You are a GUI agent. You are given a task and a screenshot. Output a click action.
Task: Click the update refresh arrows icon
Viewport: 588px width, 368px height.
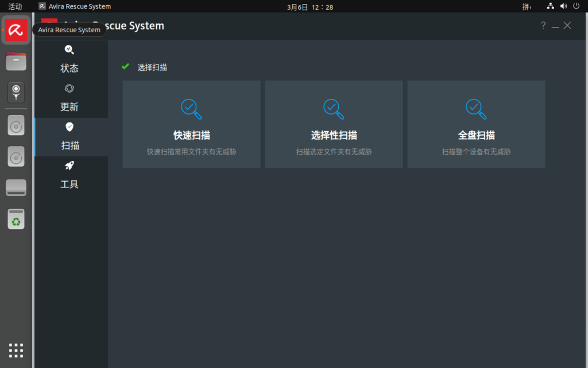(x=69, y=88)
